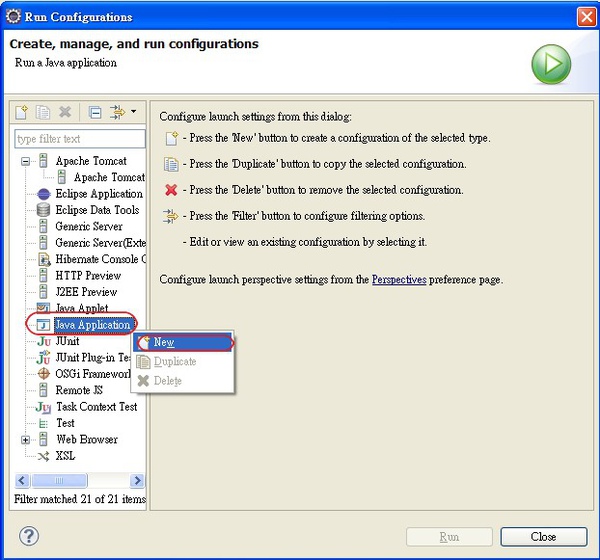600x560 pixels.
Task: Open the filter options dropdown arrow
Action: coord(133,111)
